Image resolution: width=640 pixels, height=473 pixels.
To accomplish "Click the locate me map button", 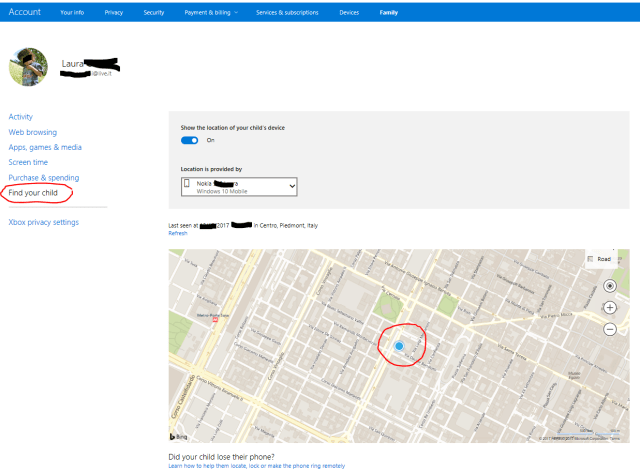I will 610,286.
